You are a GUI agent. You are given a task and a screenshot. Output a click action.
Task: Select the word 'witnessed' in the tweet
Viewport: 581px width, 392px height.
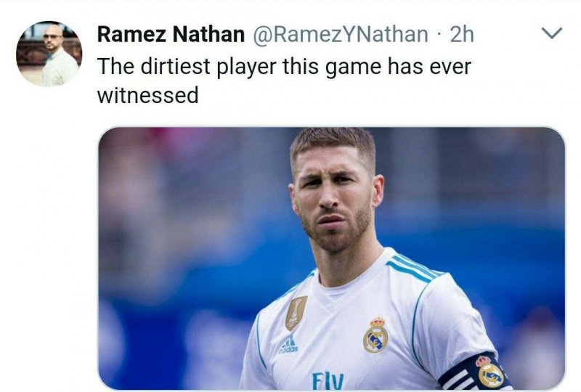pyautogui.click(x=148, y=95)
